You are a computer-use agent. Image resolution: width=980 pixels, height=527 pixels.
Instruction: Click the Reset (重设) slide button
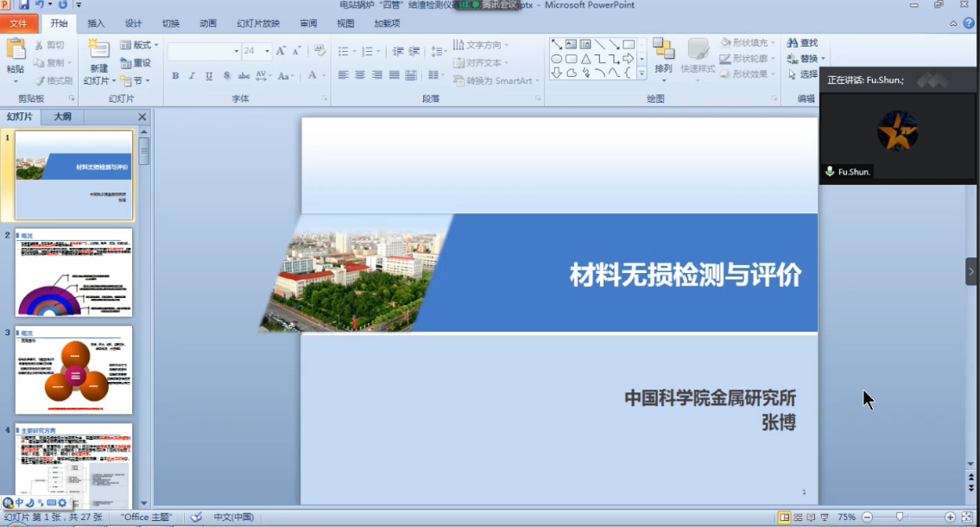tap(136, 63)
